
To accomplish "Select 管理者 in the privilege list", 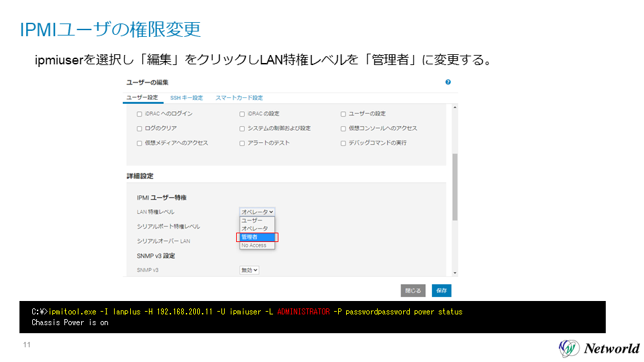I will 257,237.
